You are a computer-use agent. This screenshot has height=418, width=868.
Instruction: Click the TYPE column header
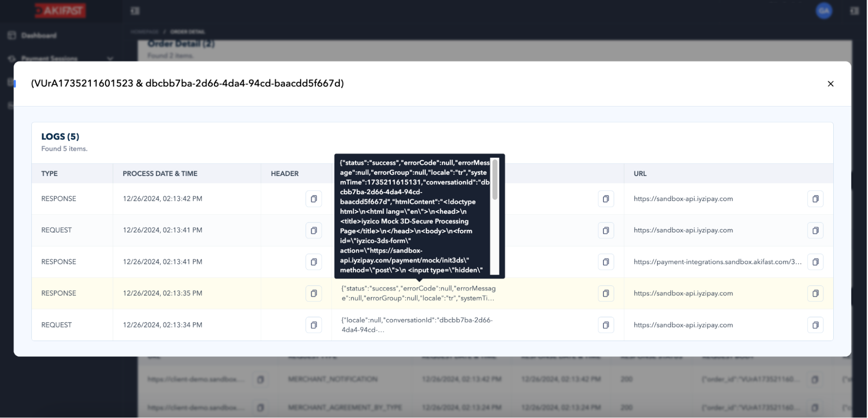(x=50, y=173)
